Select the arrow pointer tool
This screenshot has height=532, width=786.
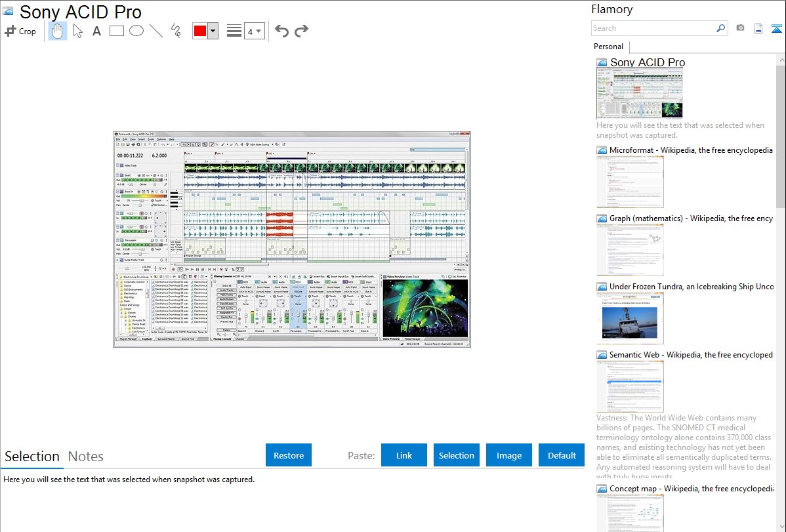point(78,31)
